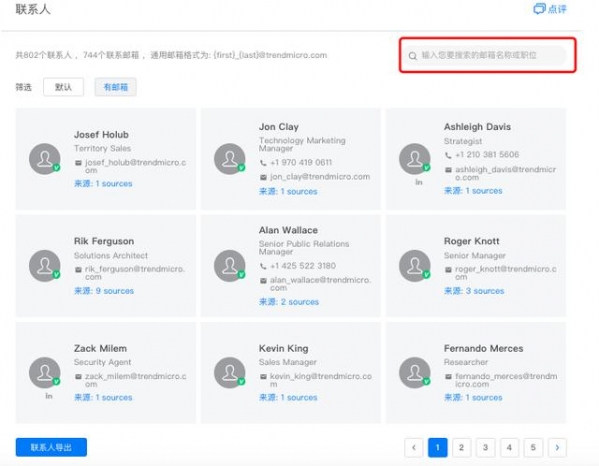
Task: Open Ashleigh Davis's LinkedIn icon
Action: click(x=419, y=183)
